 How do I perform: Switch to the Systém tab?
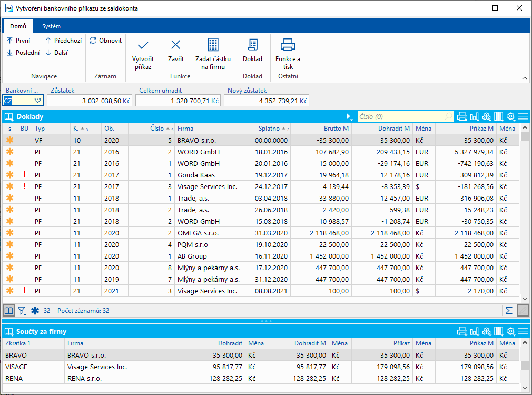click(51, 26)
